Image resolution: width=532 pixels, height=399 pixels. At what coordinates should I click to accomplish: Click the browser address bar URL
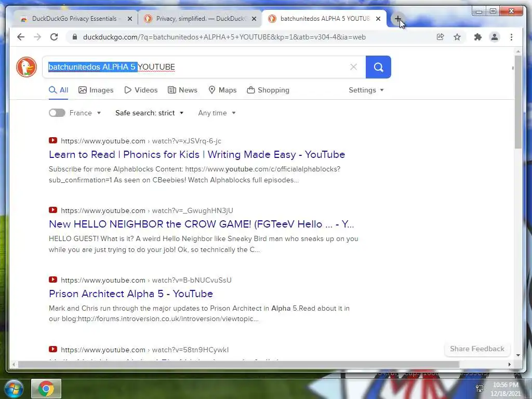click(224, 37)
